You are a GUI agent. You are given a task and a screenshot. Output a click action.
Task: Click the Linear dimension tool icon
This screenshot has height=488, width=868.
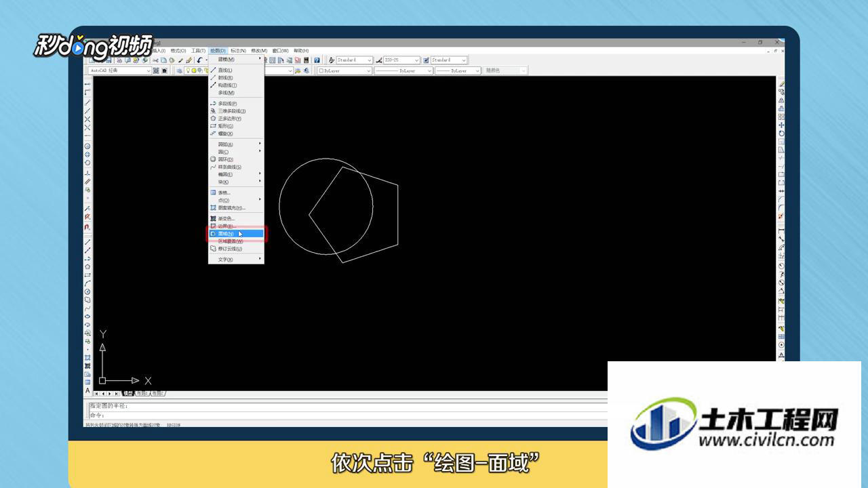(781, 232)
